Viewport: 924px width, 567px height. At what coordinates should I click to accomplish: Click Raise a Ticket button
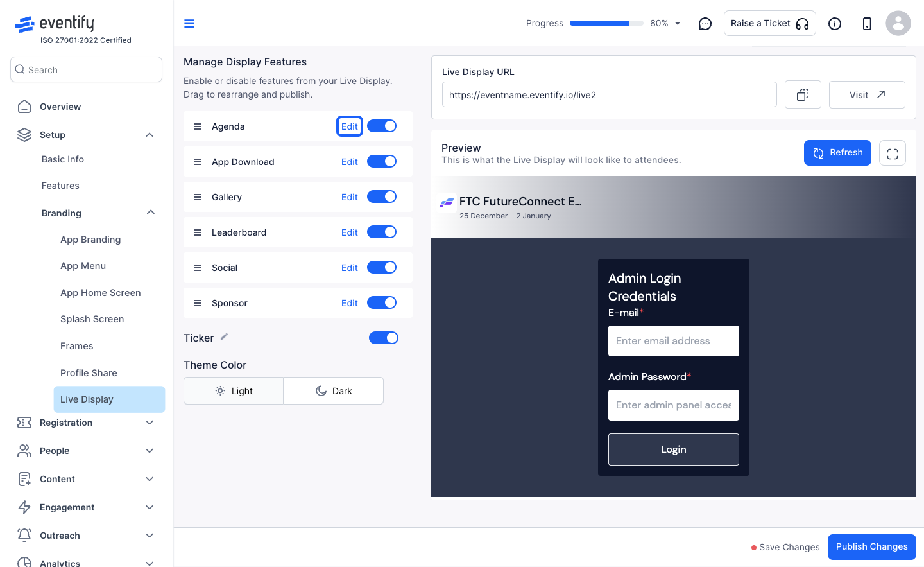(x=770, y=23)
